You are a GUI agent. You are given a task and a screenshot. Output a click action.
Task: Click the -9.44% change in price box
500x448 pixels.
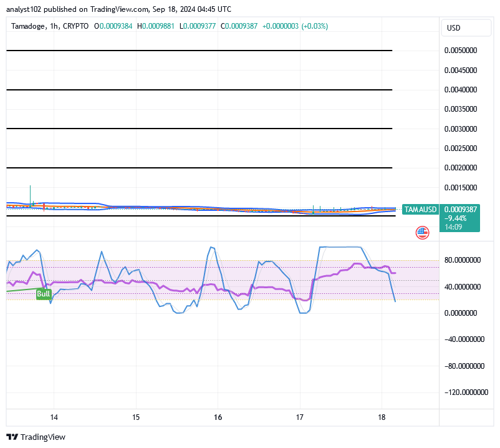coord(455,218)
